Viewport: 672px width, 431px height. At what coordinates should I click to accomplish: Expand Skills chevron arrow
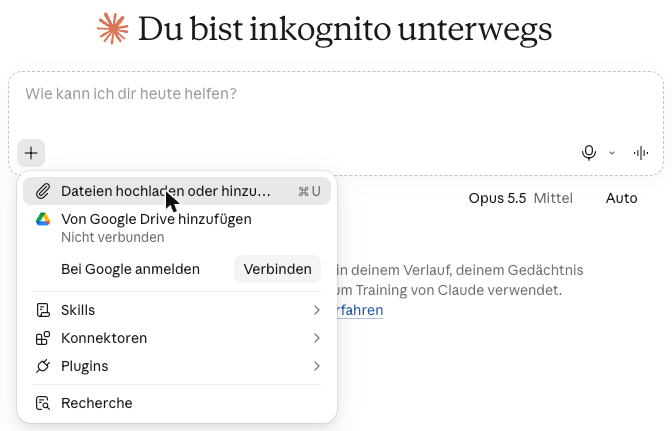point(317,310)
